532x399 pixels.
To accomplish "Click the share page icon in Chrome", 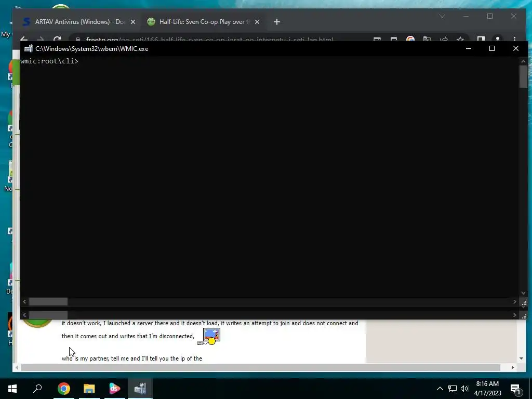I will click(444, 38).
